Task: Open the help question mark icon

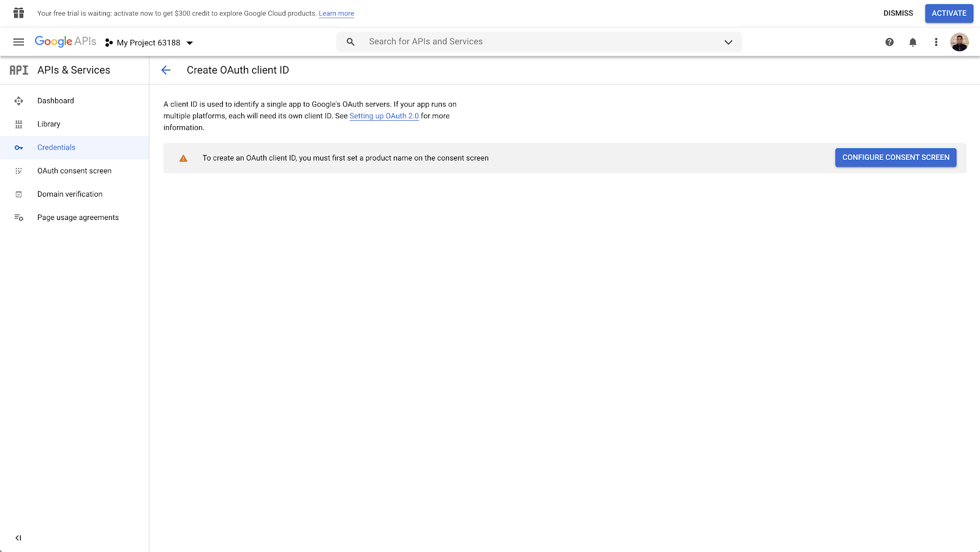Action: pos(889,42)
